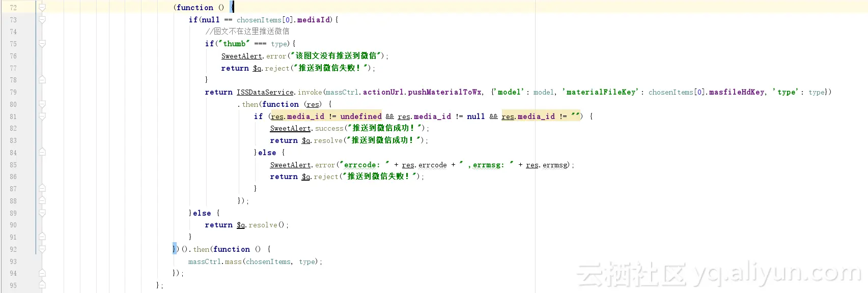Click chosenItems[0].mediaId on line 73
The image size is (868, 293).
(284, 20)
